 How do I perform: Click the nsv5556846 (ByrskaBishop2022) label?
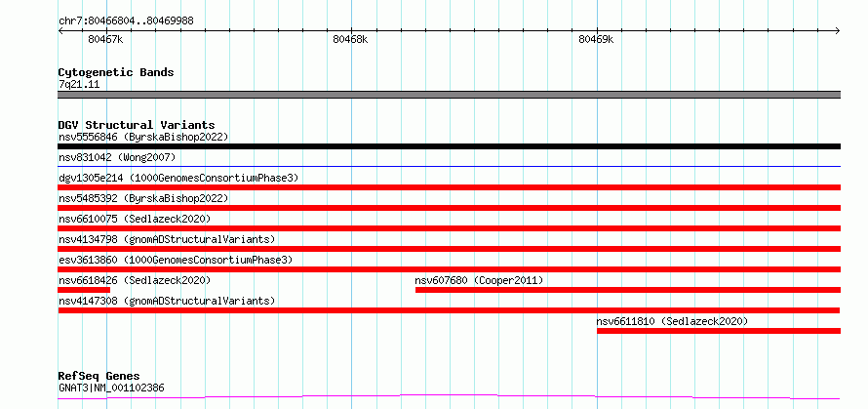pos(143,137)
